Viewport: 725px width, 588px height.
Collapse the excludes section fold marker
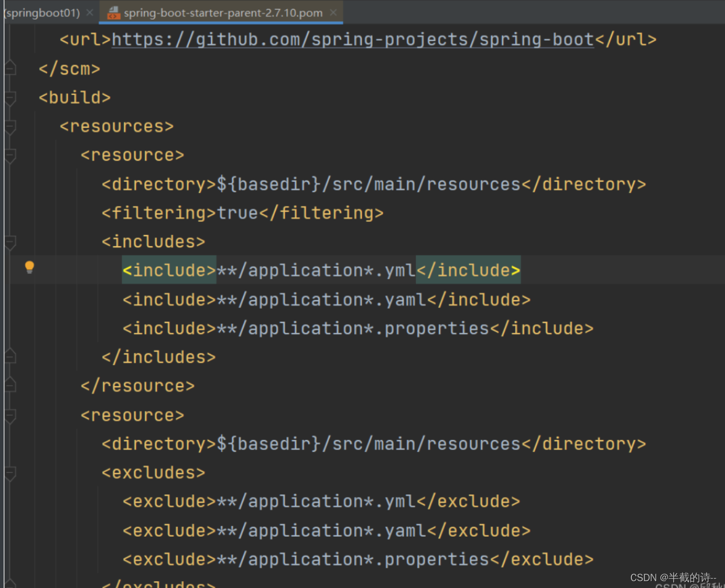click(11, 472)
